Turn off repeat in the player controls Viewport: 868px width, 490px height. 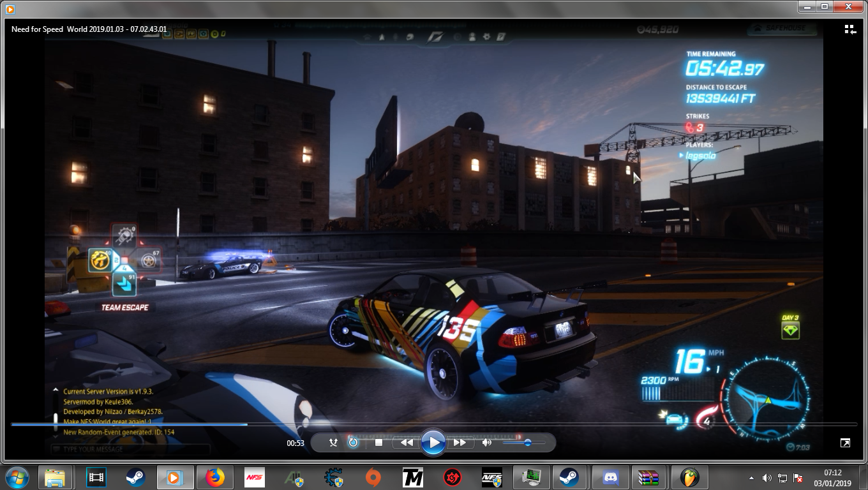353,442
